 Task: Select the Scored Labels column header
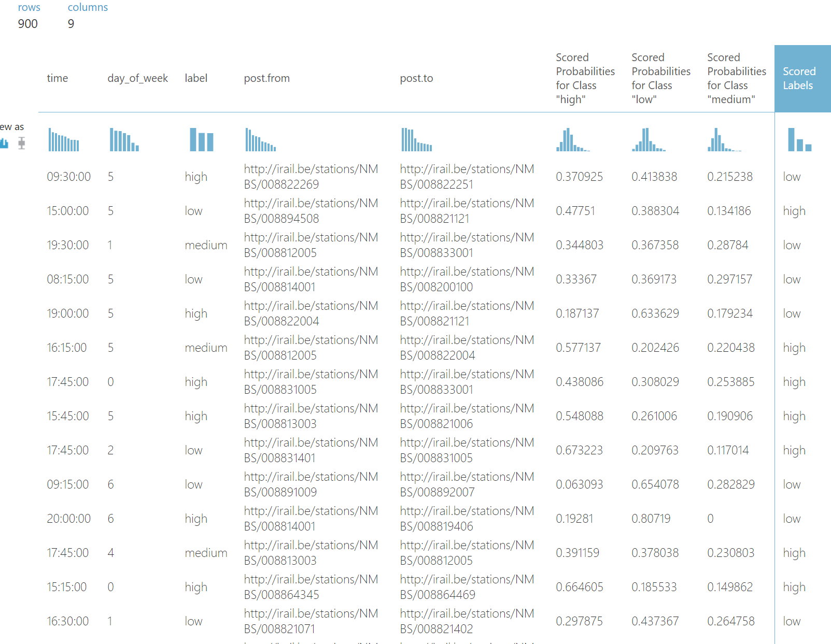[x=799, y=78]
